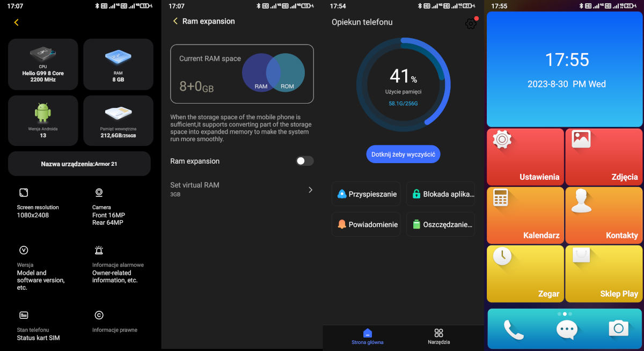Launch the camera from the dock

618,328
